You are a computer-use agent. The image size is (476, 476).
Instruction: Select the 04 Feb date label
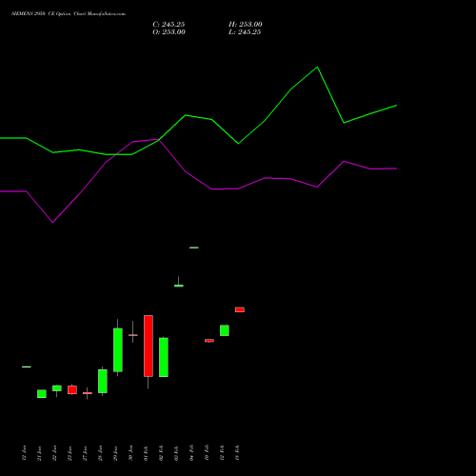191,453
